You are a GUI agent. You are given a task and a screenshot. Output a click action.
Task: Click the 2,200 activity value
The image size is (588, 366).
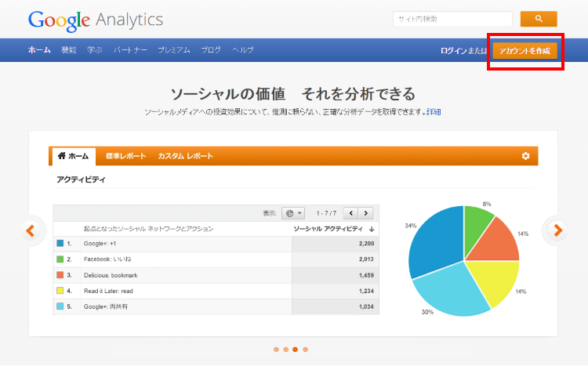point(366,244)
